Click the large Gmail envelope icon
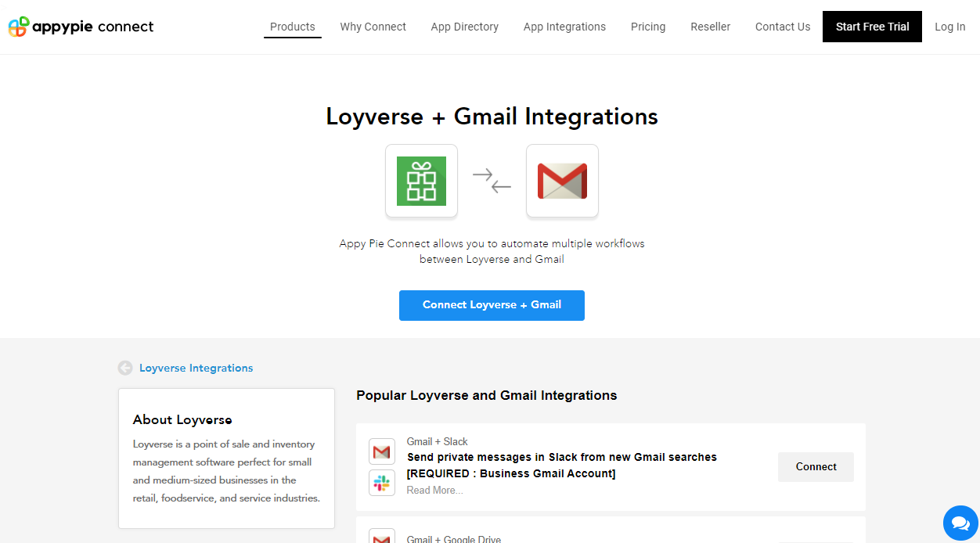Image resolution: width=980 pixels, height=543 pixels. click(562, 181)
